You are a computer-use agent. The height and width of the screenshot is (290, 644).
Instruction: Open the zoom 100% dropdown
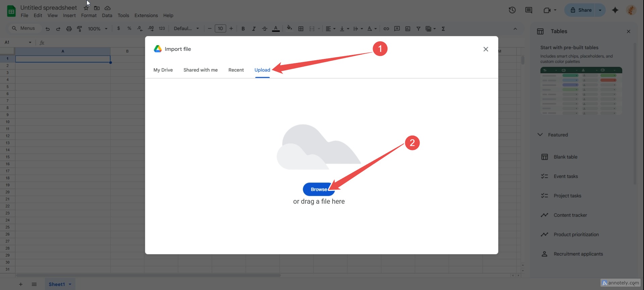tap(98, 29)
